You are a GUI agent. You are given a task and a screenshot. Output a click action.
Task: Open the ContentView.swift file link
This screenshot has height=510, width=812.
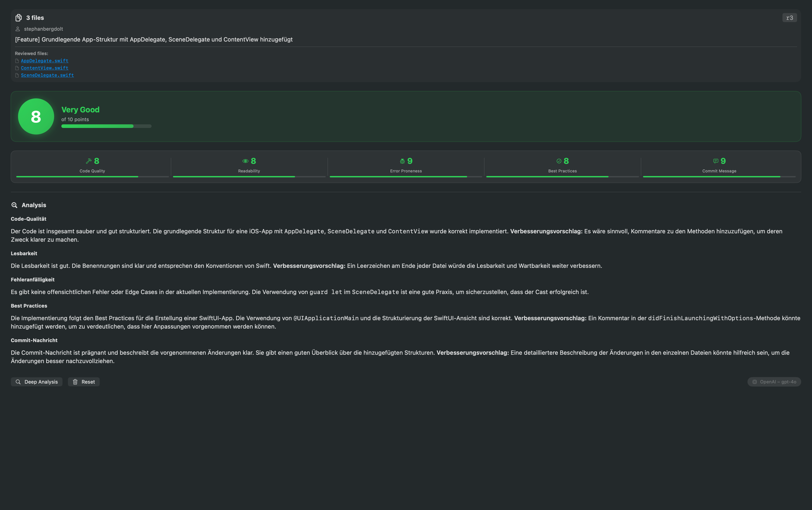[44, 68]
